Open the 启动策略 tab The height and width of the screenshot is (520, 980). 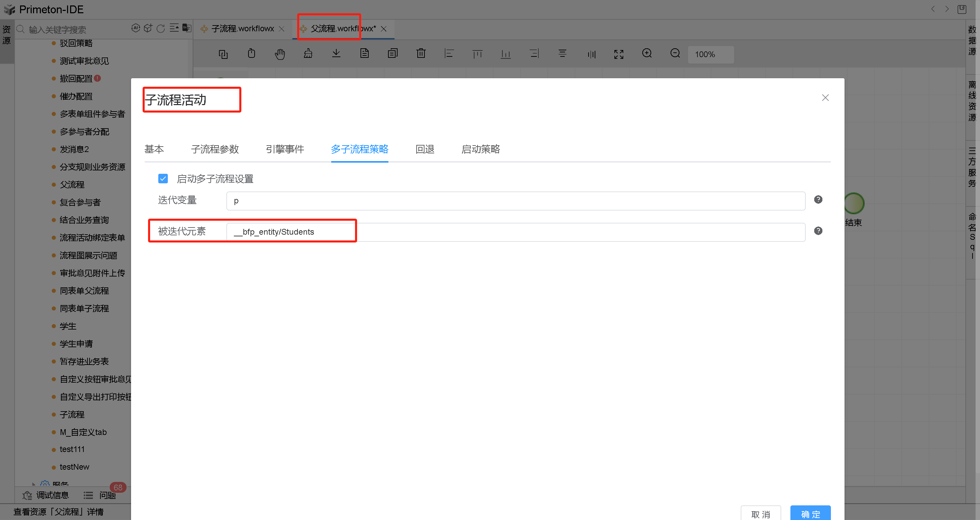(481, 149)
